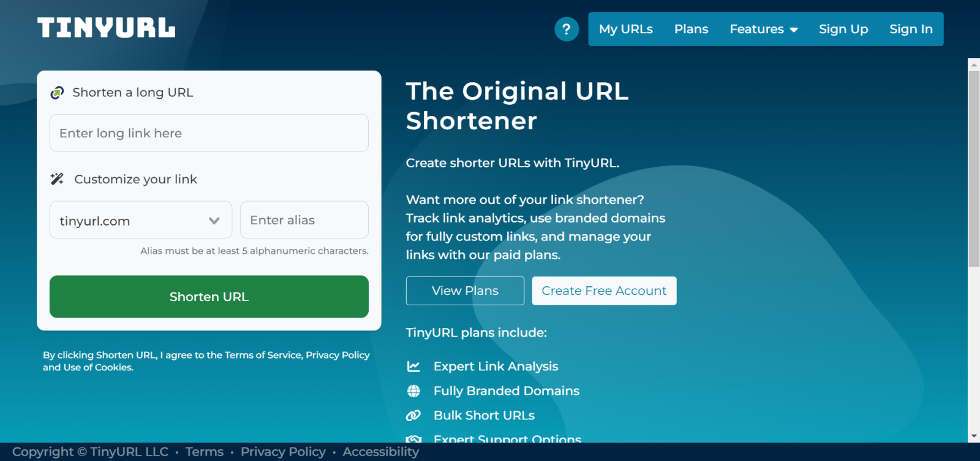Screen dimensions: 980x461
Task: Click Accessibility in the footer
Action: coord(381,452)
